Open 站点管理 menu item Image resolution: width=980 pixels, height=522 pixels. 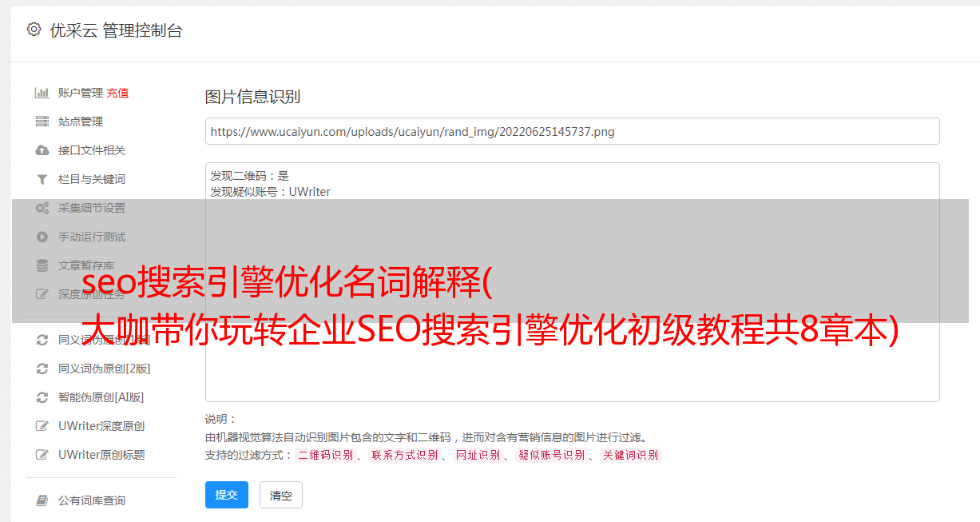coord(81,122)
